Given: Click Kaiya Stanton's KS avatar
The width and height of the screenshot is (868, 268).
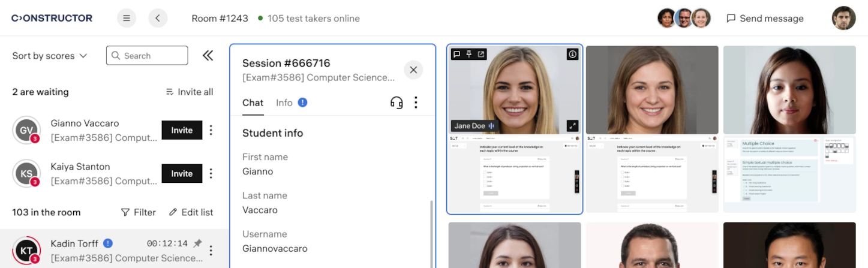Looking at the screenshot, I should click(26, 174).
